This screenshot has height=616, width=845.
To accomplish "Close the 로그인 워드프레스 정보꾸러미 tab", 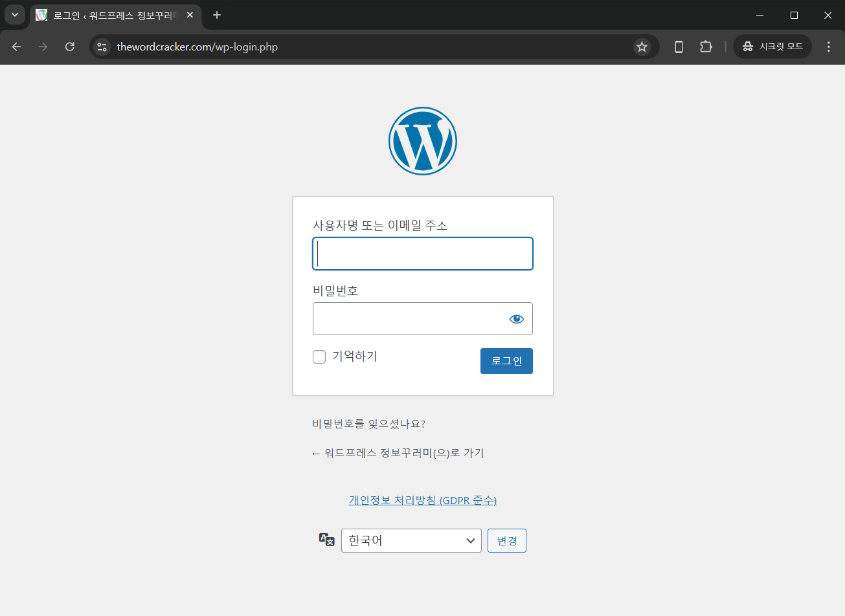I will (x=190, y=15).
